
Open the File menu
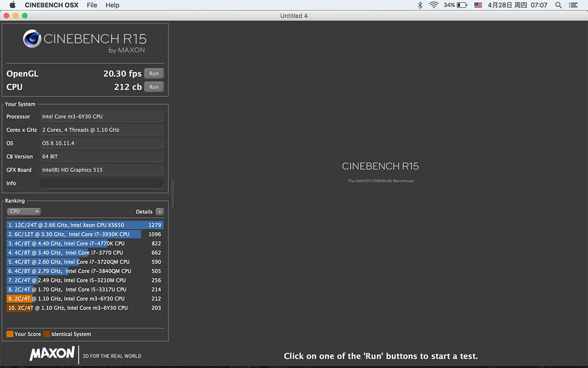(x=92, y=5)
